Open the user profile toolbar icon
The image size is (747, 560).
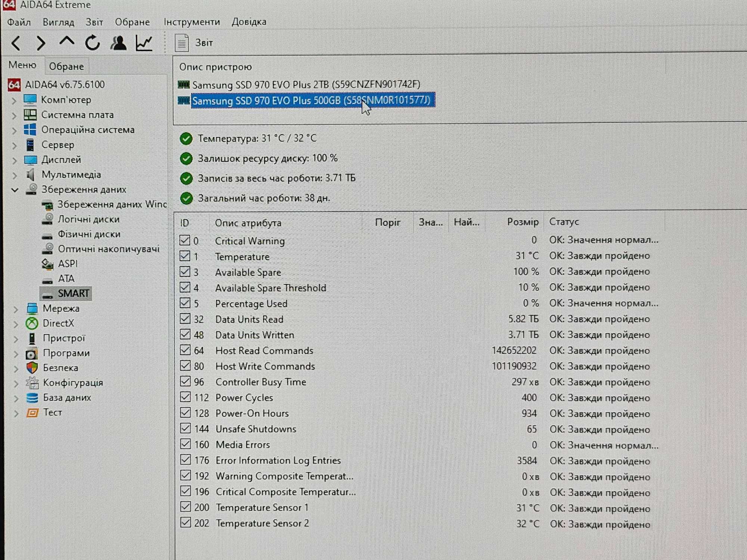(118, 43)
